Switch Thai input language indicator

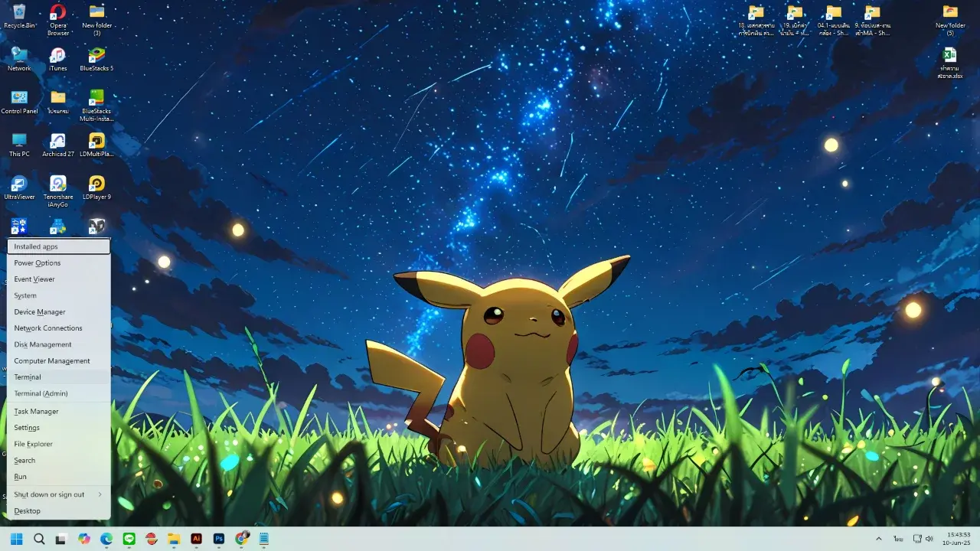(x=897, y=539)
